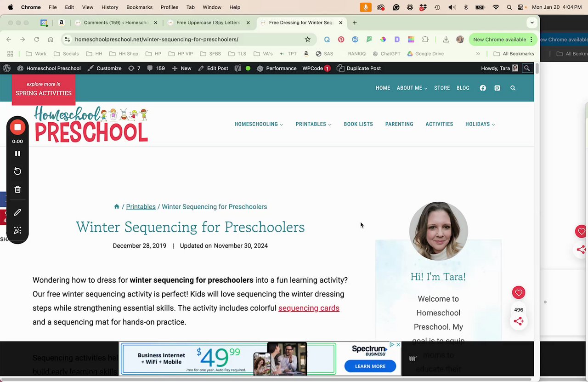Click Edit Post in the admin bar

pyautogui.click(x=213, y=68)
